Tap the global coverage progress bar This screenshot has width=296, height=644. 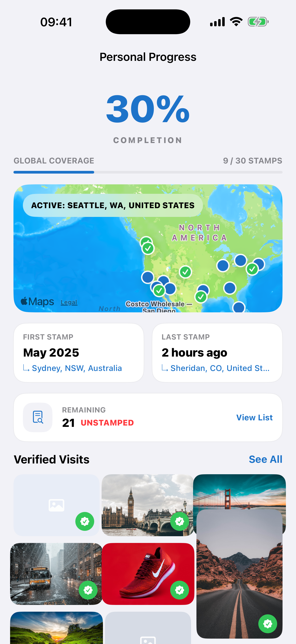[x=148, y=172]
